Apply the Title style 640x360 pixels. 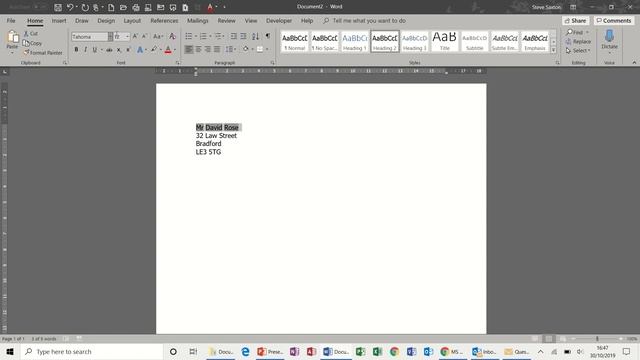coord(444,42)
